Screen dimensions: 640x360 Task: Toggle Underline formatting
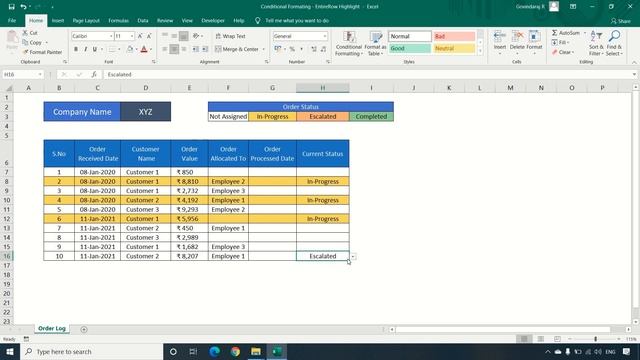click(x=95, y=49)
